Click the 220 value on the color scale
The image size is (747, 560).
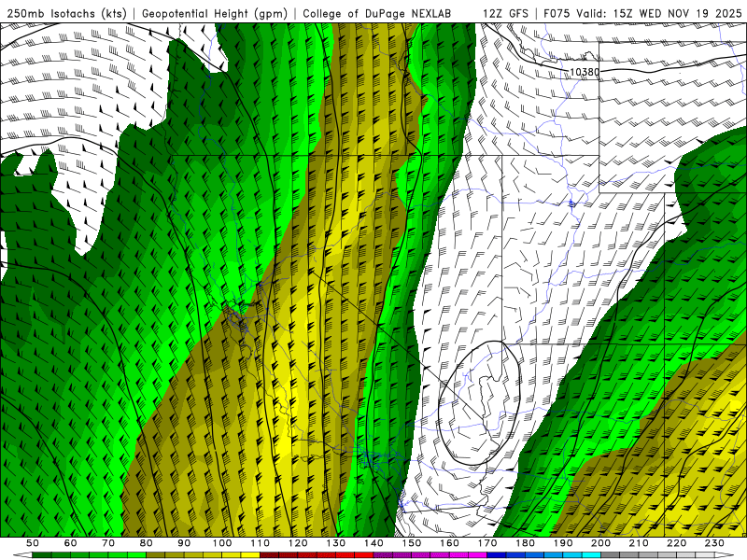point(677,543)
